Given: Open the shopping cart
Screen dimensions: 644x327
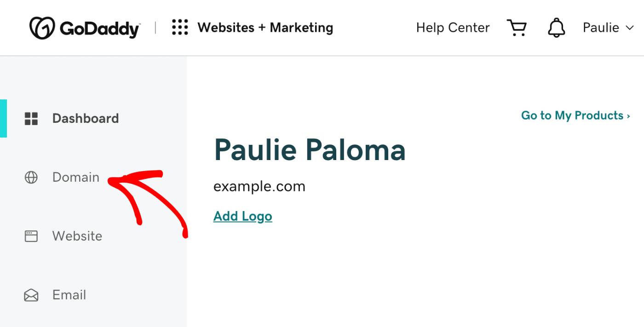Looking at the screenshot, I should tap(517, 27).
